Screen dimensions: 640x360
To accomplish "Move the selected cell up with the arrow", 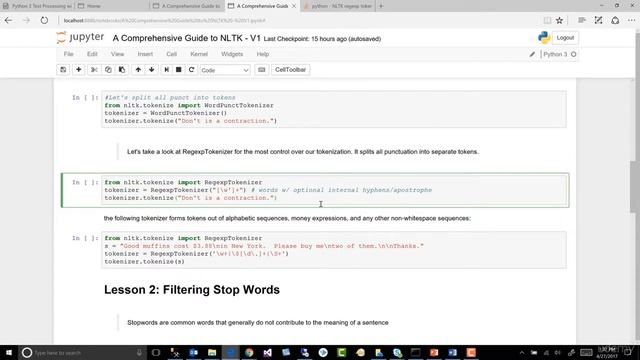I will (138, 70).
